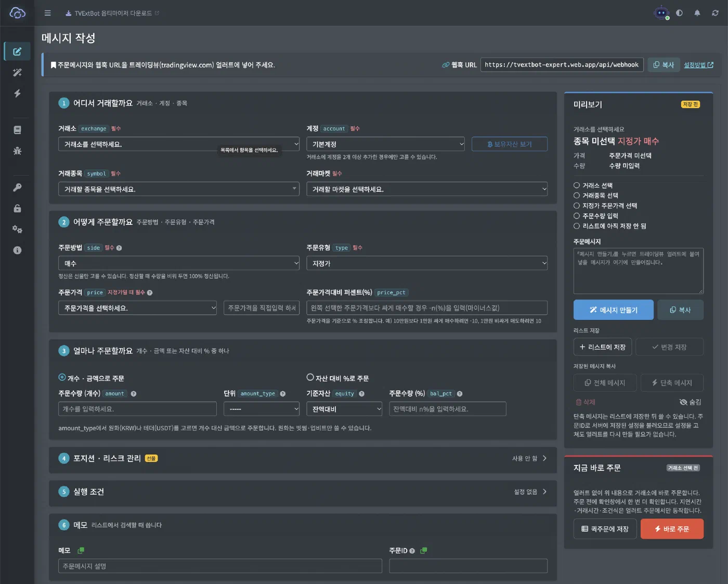Open the bug sidebar icon
This screenshot has height=584, width=728.
(17, 151)
